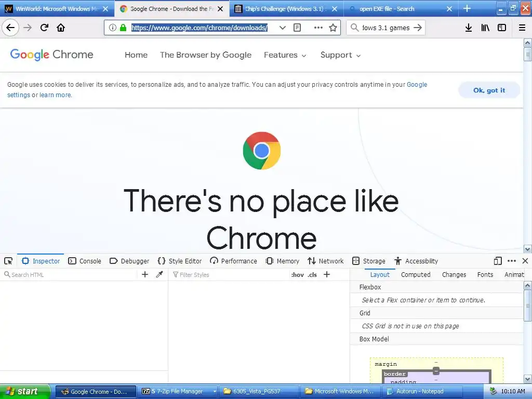Open page actions three-dot menu
Screen dimensions: 532x399
[318, 28]
